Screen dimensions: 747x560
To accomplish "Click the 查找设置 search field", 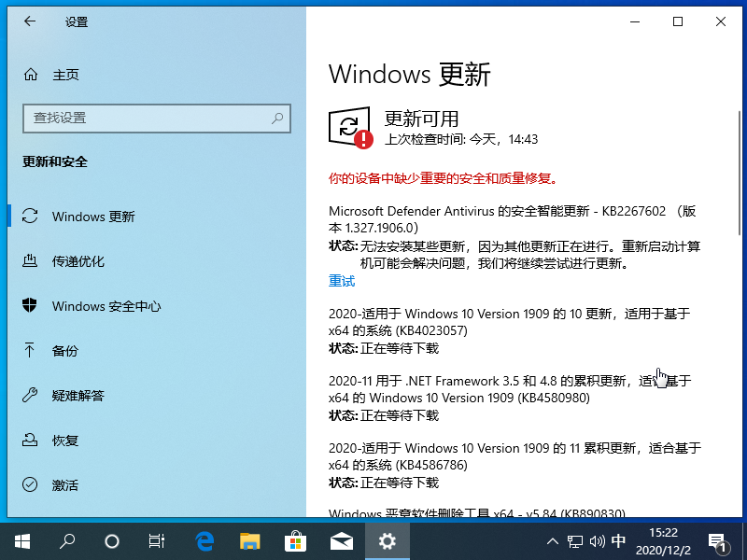I will (157, 119).
